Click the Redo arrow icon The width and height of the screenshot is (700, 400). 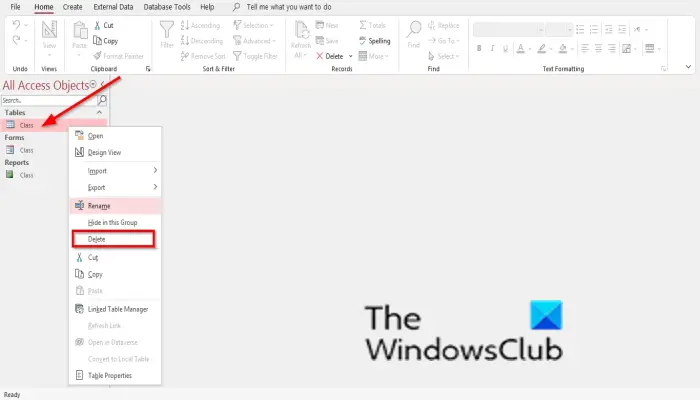17,40
